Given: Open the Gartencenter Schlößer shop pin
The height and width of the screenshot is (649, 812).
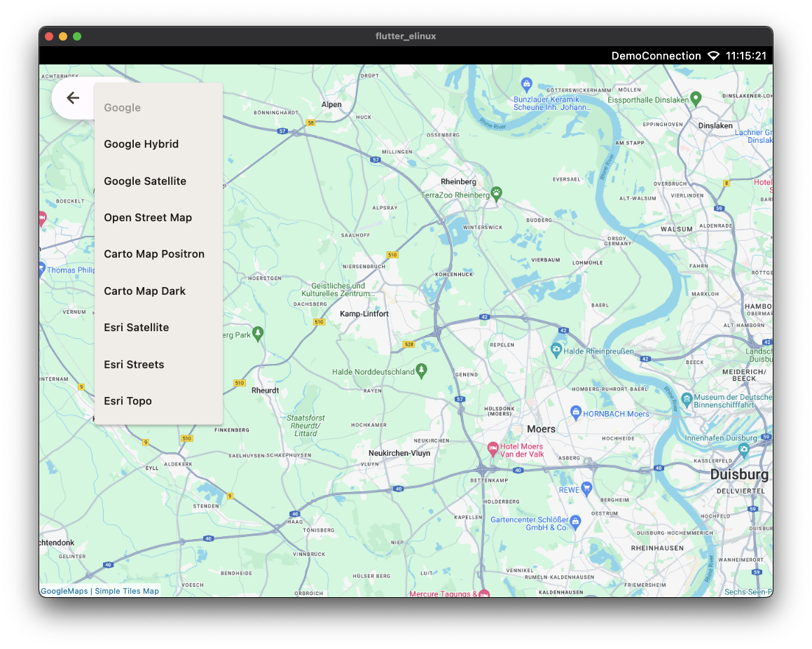Looking at the screenshot, I should click(575, 522).
